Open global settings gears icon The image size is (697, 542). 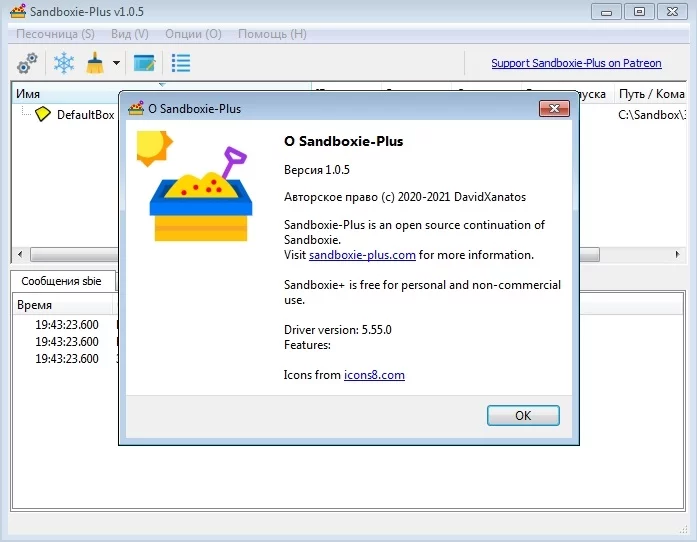point(27,63)
